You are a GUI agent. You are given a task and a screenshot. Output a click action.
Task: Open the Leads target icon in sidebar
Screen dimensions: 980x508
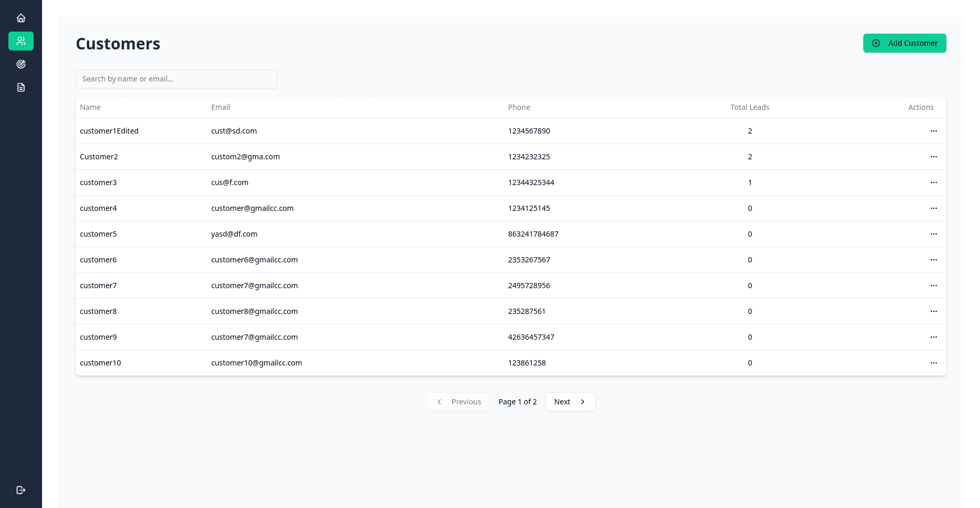(21, 64)
